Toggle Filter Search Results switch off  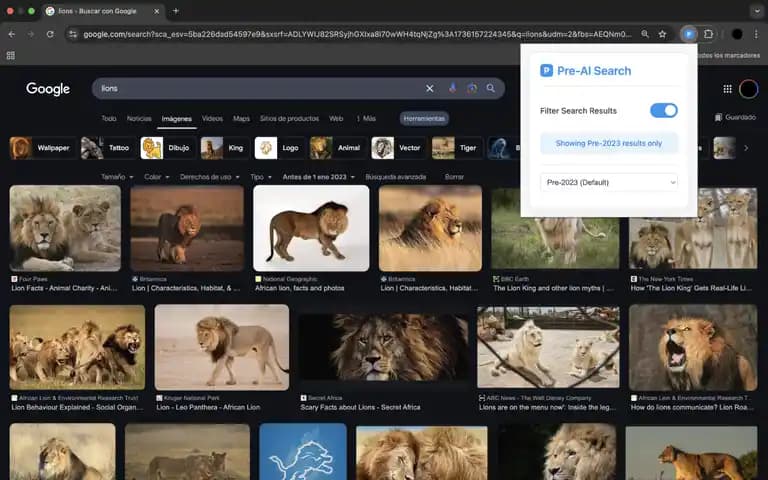[x=664, y=111]
